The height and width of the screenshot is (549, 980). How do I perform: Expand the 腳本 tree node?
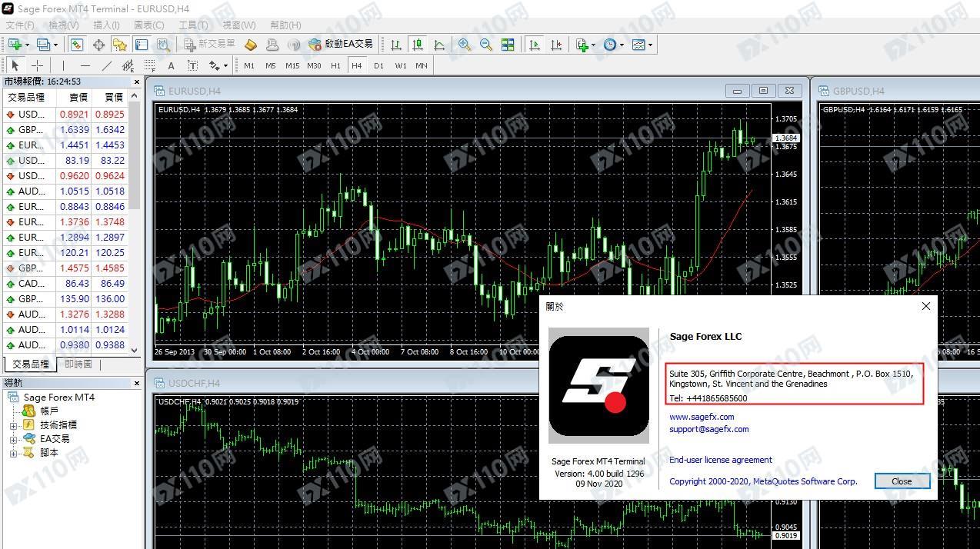(x=13, y=453)
